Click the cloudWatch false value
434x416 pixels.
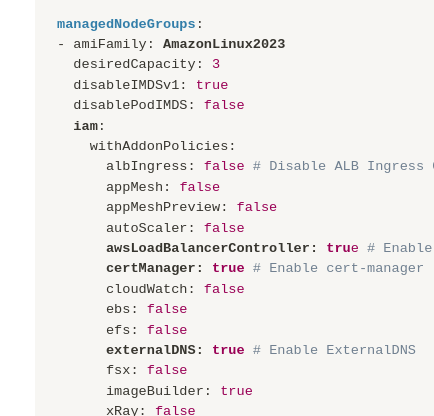[x=224, y=289]
